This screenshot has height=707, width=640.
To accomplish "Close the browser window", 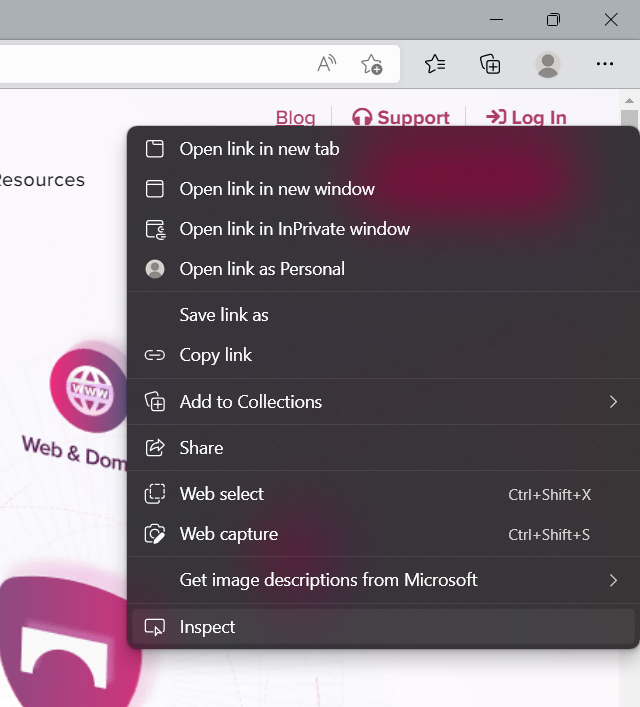I will 611,19.
